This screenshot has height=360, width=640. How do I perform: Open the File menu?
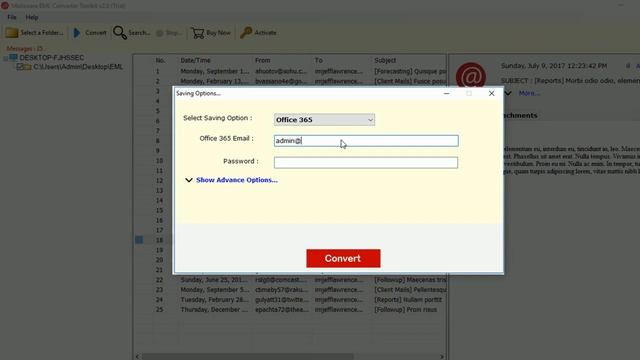pyautogui.click(x=12, y=17)
